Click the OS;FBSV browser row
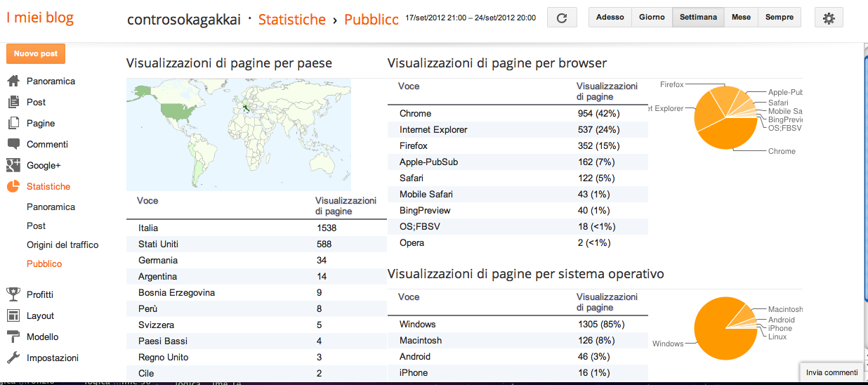This screenshot has width=868, height=385. [518, 226]
